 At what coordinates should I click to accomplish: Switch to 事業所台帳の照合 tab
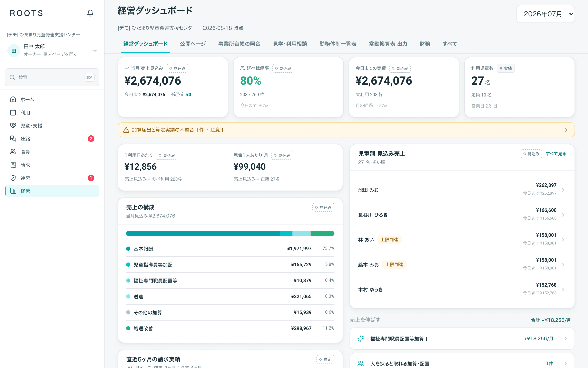[x=239, y=44]
